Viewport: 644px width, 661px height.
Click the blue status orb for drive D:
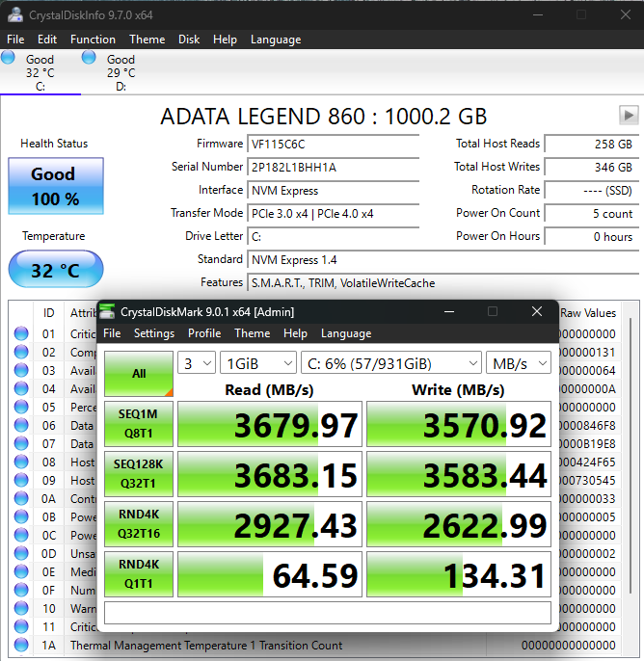coord(89,58)
